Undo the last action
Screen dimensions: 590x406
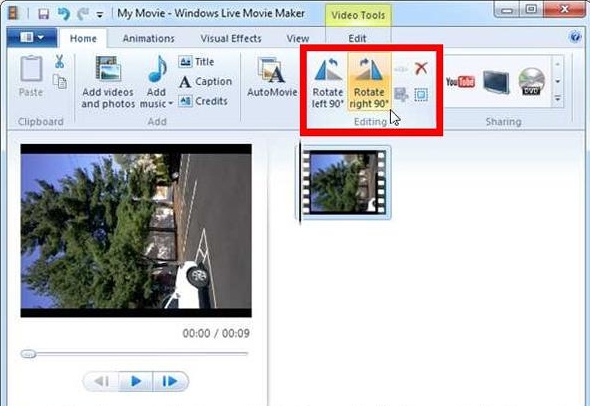(x=64, y=14)
